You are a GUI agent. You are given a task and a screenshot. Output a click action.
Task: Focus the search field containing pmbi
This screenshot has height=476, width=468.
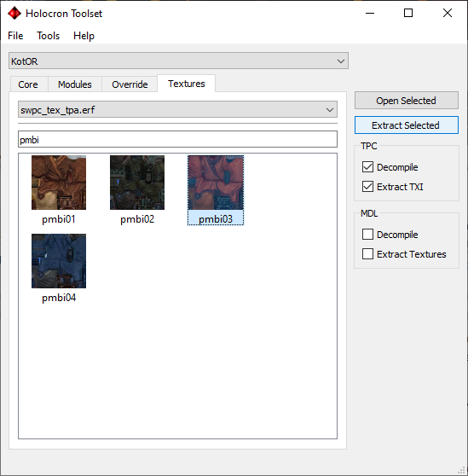pos(177,139)
